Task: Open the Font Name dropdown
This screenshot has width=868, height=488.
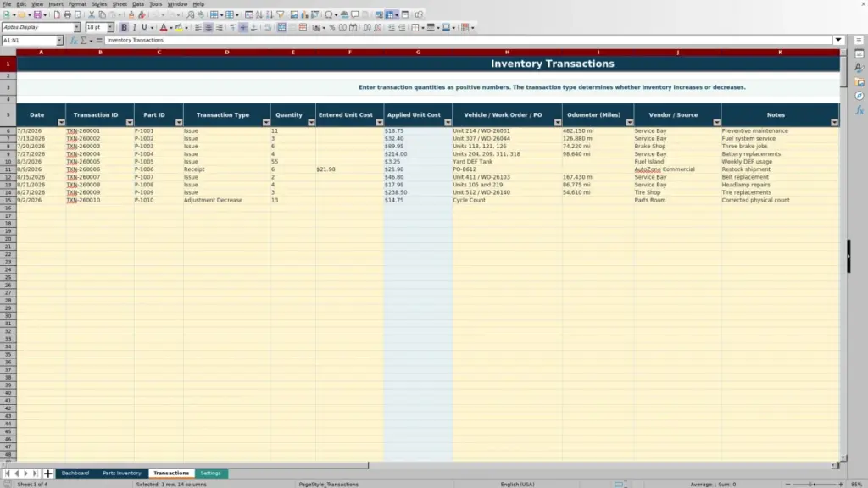Action: click(x=77, y=27)
